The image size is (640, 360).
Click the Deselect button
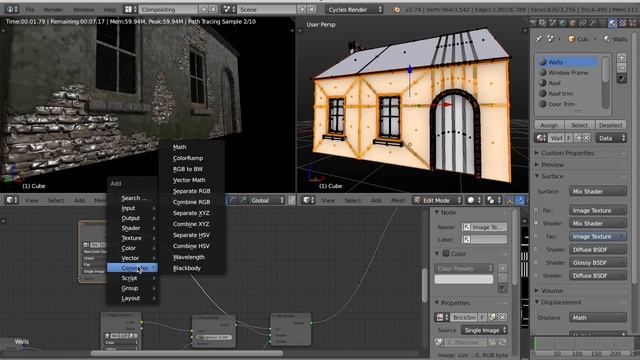pyautogui.click(x=611, y=125)
